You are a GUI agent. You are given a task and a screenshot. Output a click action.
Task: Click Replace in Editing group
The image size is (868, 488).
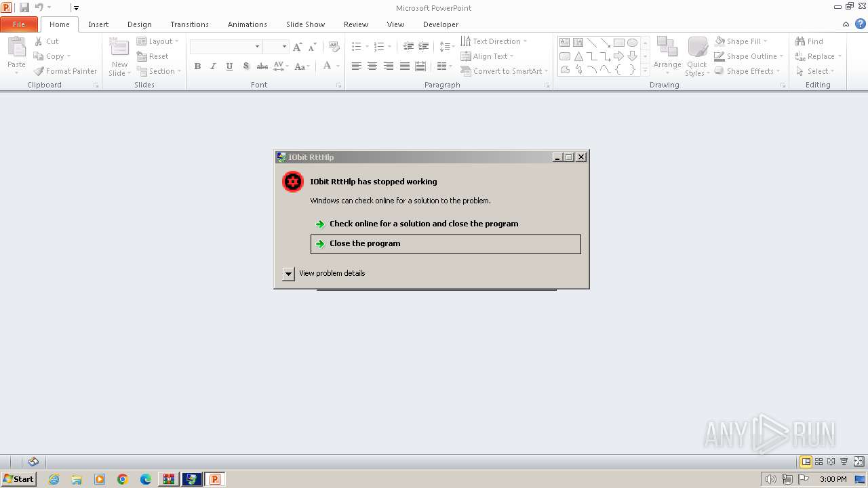[818, 56]
